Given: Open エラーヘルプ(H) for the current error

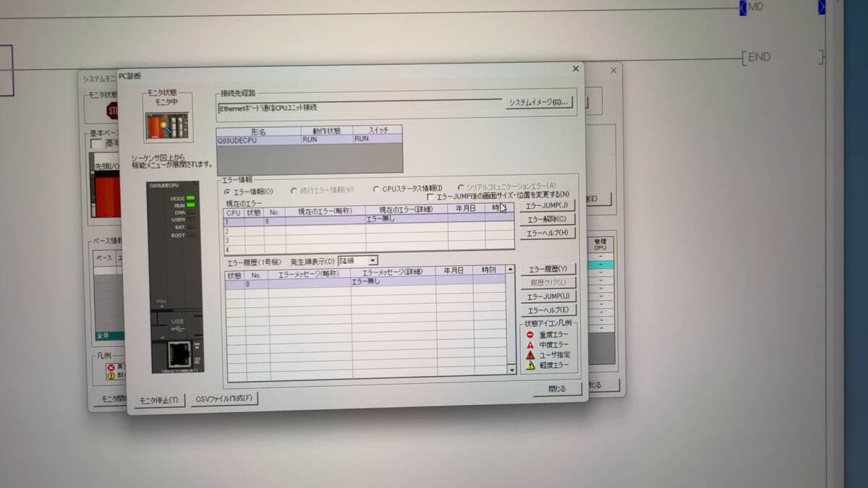Looking at the screenshot, I should click(x=547, y=234).
